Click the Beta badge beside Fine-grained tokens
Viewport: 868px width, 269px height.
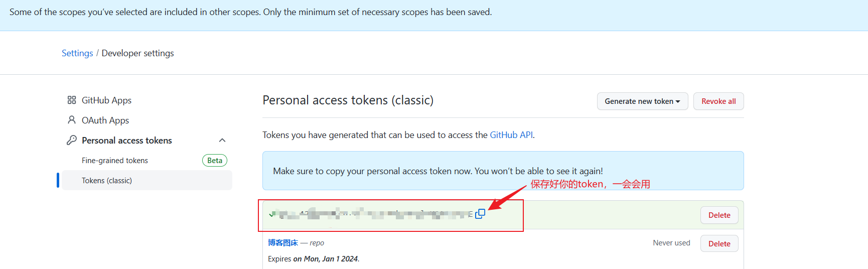215,161
